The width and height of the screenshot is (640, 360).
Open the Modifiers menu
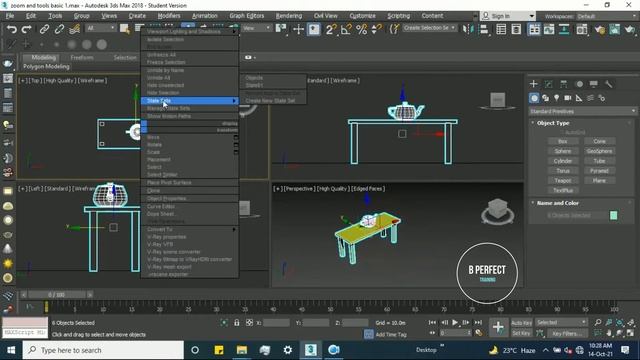pyautogui.click(x=169, y=16)
